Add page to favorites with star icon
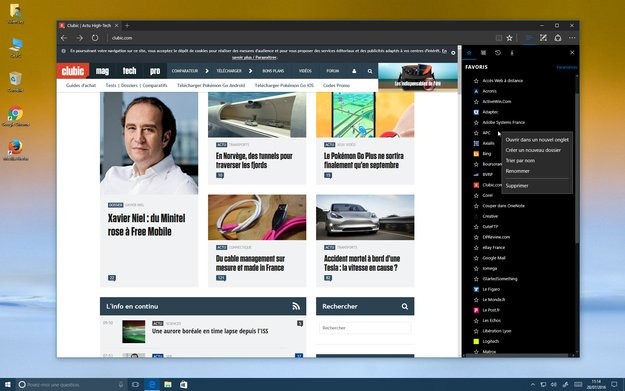The height and width of the screenshot is (391, 625). click(x=509, y=38)
